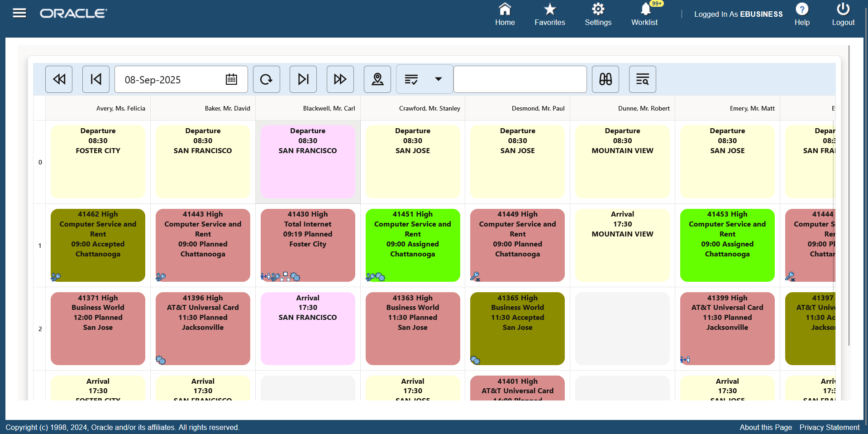Click the binoculars find icon

[x=605, y=79]
